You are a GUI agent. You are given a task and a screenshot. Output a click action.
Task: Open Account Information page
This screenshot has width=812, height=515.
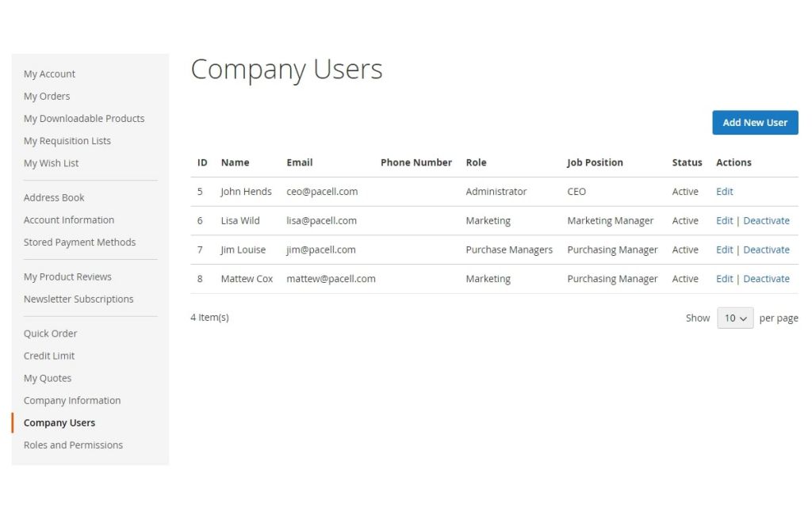69,220
